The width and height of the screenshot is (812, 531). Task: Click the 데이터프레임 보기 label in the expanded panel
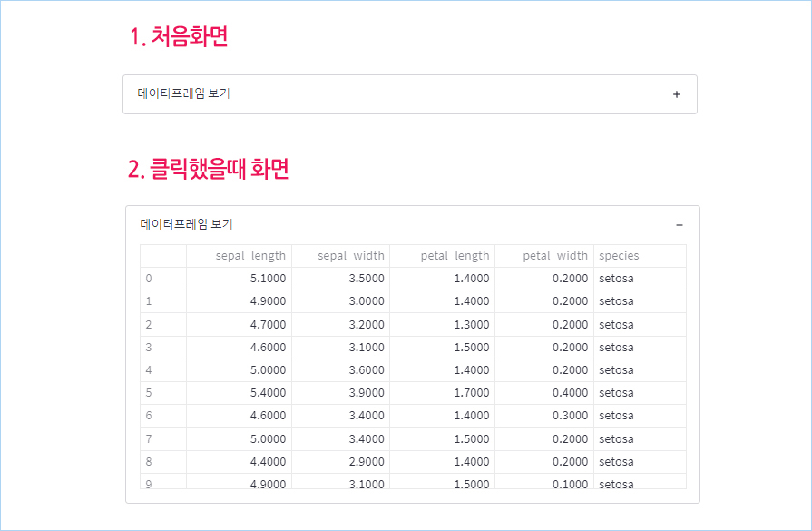186,224
